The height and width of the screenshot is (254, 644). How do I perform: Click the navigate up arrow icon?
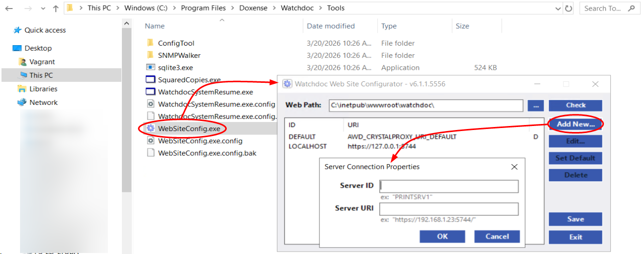tap(56, 9)
